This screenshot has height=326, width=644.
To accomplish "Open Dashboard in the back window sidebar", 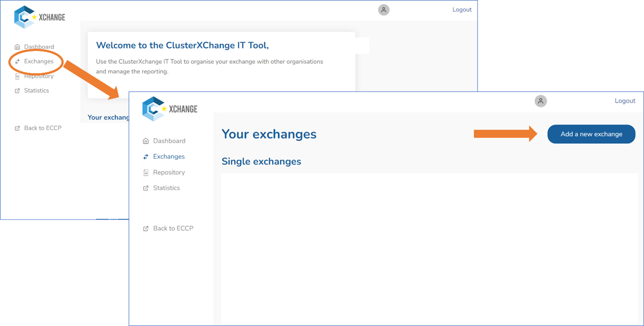I will pyautogui.click(x=39, y=47).
